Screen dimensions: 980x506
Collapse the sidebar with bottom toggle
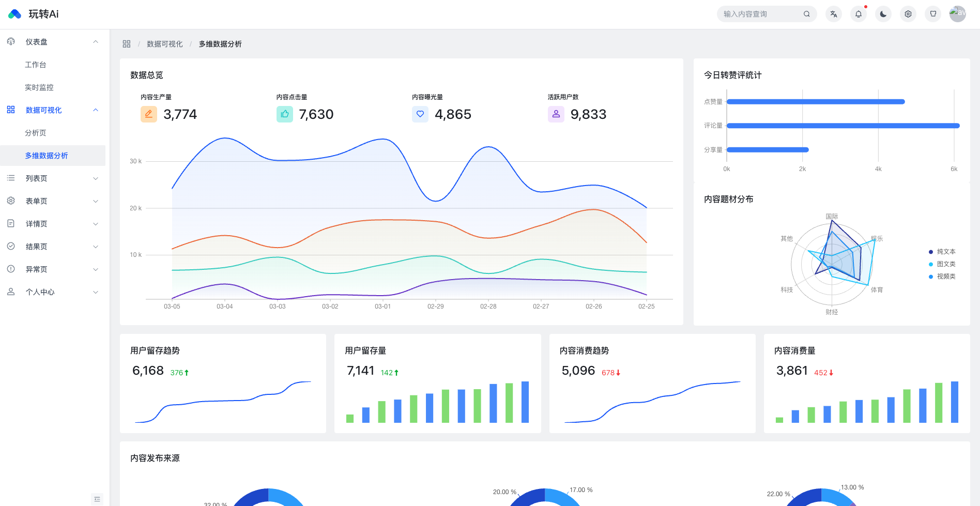click(x=97, y=499)
